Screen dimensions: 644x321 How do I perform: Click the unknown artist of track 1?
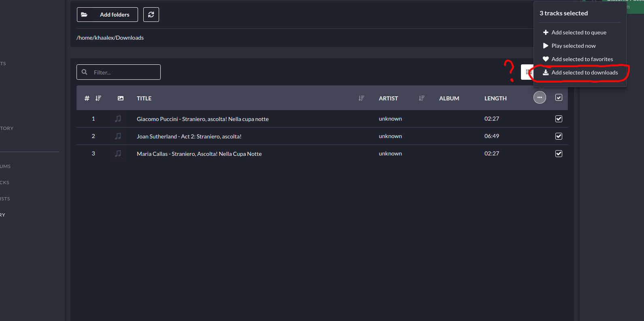click(x=390, y=119)
